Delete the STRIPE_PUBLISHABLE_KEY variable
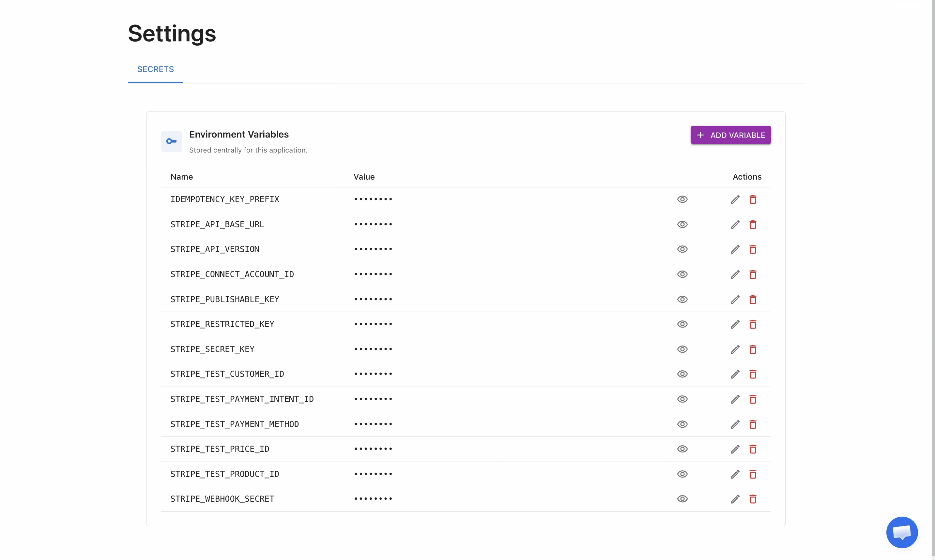Viewport: 935px width, 560px height. (753, 300)
